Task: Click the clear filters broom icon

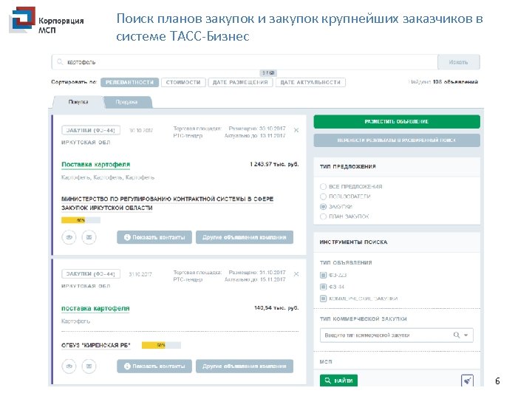Action: tap(467, 381)
